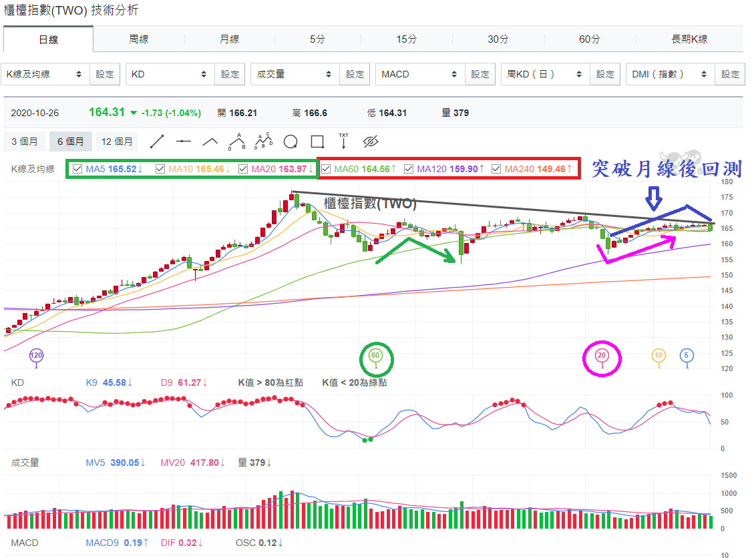The width and height of the screenshot is (756, 558).
Task: Select the 12 個月 time range
Action: coord(117,142)
